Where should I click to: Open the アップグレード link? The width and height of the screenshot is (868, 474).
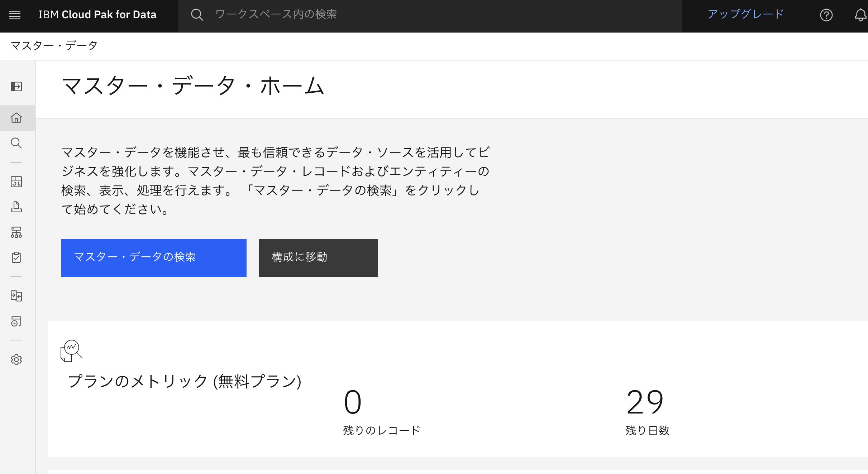745,15
